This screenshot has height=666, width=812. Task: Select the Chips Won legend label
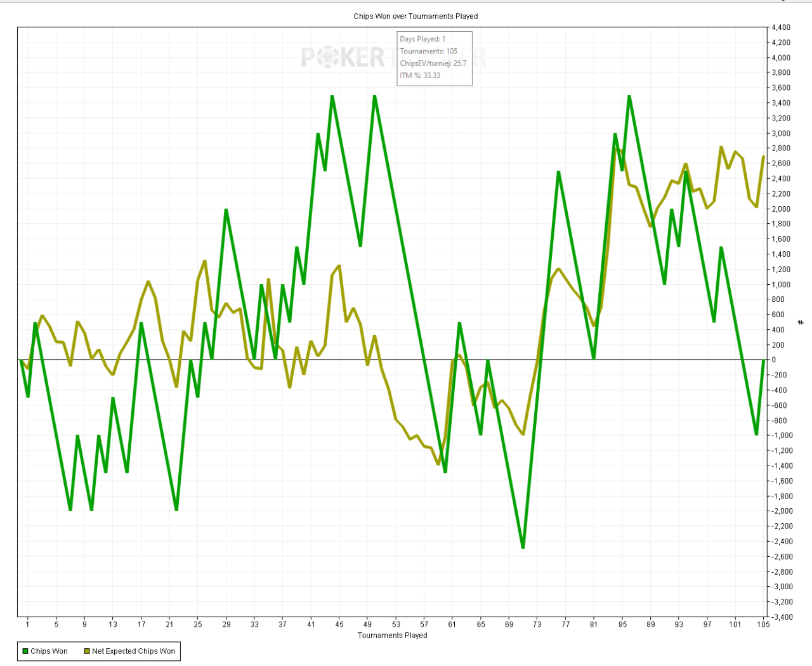click(x=49, y=651)
